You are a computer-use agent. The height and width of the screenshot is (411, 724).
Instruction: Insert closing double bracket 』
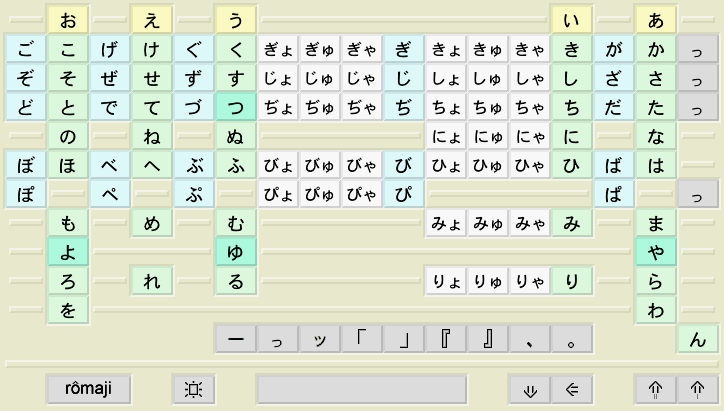[x=488, y=339]
